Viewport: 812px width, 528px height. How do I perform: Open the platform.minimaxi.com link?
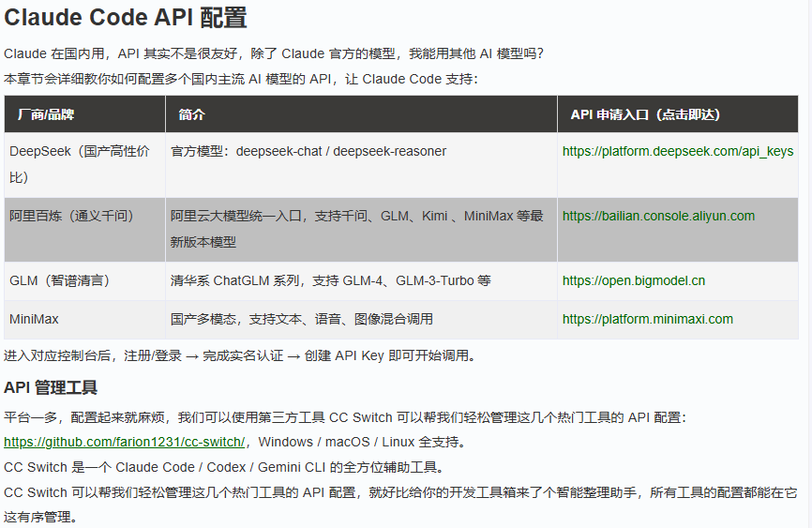click(647, 319)
